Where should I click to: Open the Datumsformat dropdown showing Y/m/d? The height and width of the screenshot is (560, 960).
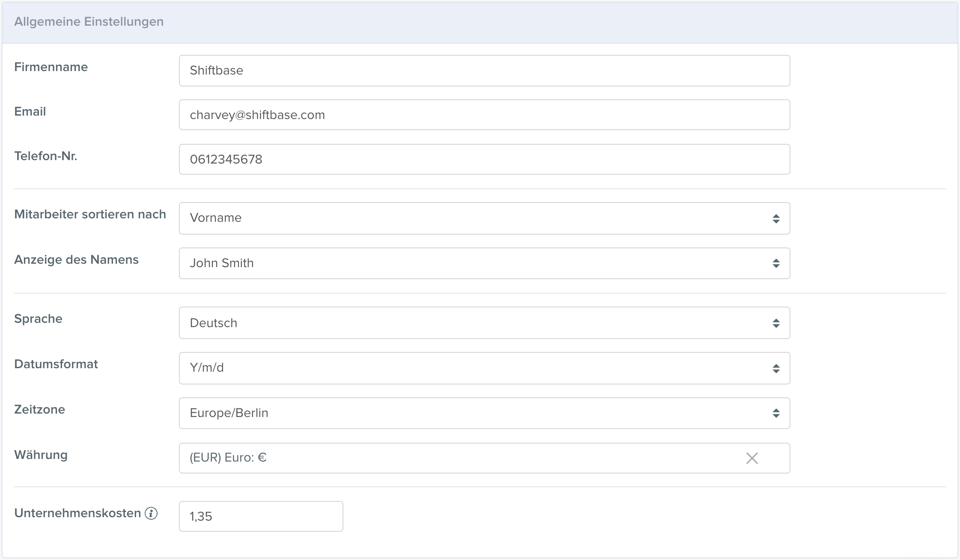click(x=484, y=368)
